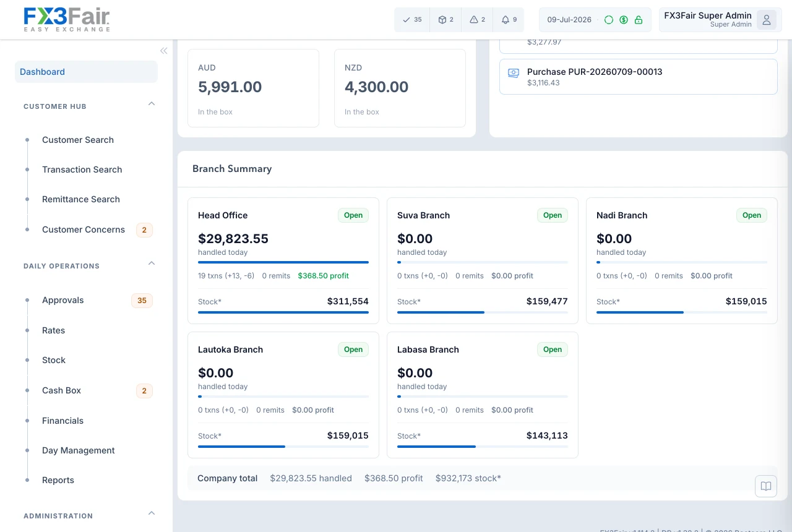Click the Labasa Branch stock progress bar
The image size is (792, 532).
pyautogui.click(x=483, y=447)
